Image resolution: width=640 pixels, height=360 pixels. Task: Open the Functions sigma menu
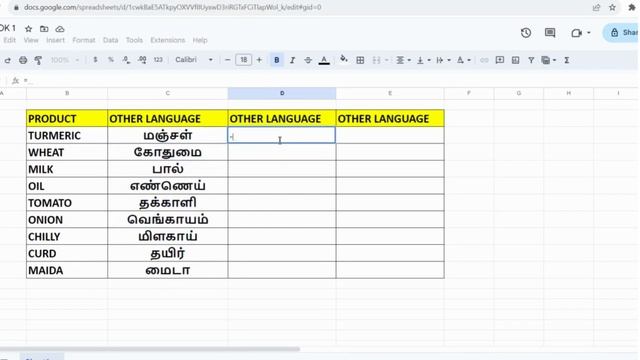pyautogui.click(x=567, y=60)
